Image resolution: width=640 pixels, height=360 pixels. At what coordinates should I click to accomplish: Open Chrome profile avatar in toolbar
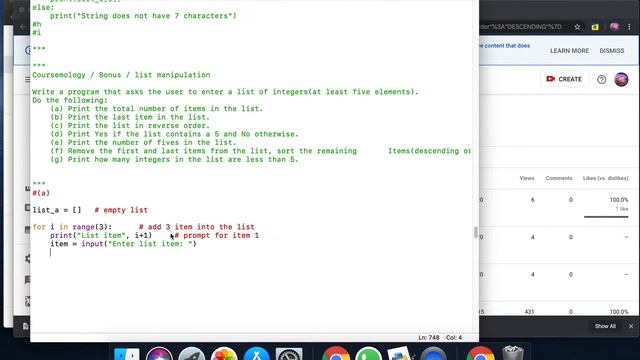[614, 27]
